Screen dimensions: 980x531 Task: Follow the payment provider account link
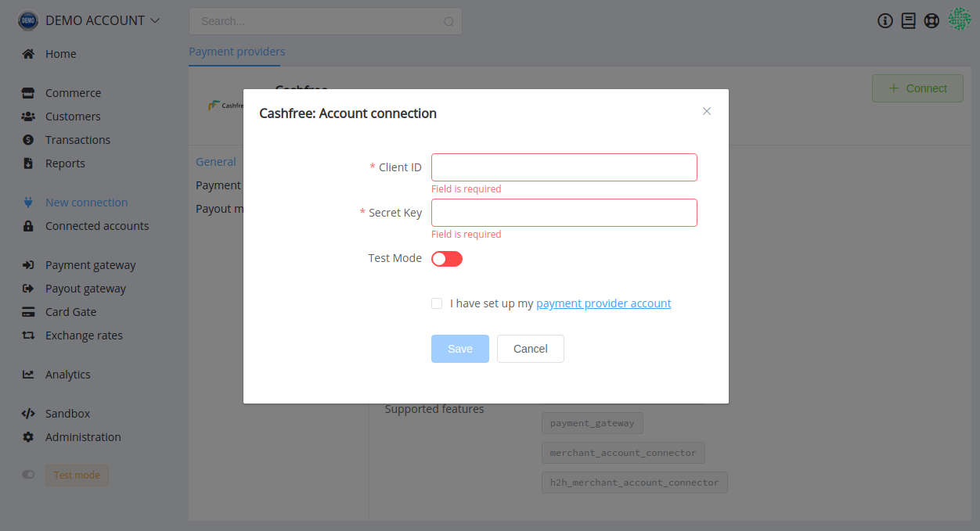603,303
